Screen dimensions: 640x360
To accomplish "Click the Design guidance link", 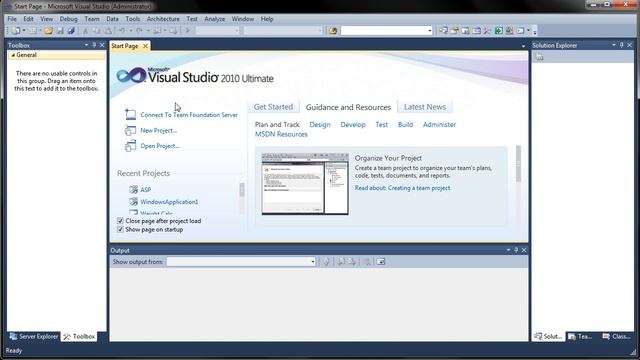I will pyautogui.click(x=320, y=124).
